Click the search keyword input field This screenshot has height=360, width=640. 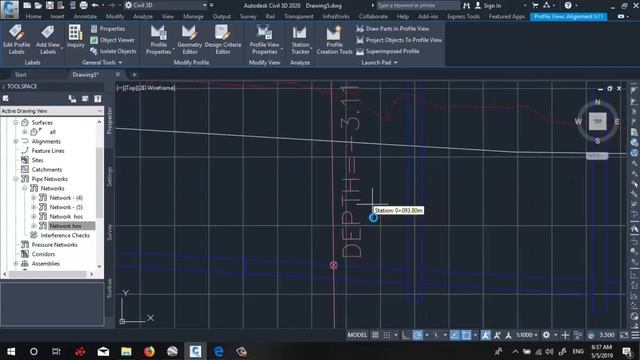pyautogui.click(x=418, y=5)
